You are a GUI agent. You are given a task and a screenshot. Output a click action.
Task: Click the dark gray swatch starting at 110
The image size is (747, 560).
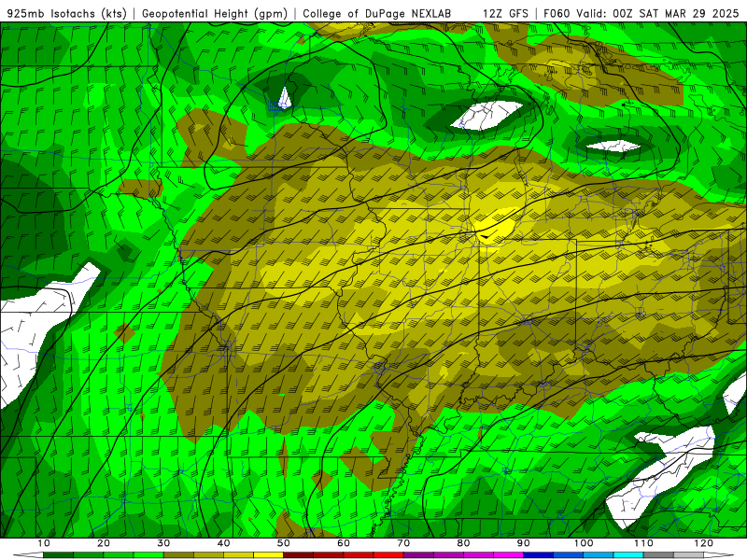(659, 555)
